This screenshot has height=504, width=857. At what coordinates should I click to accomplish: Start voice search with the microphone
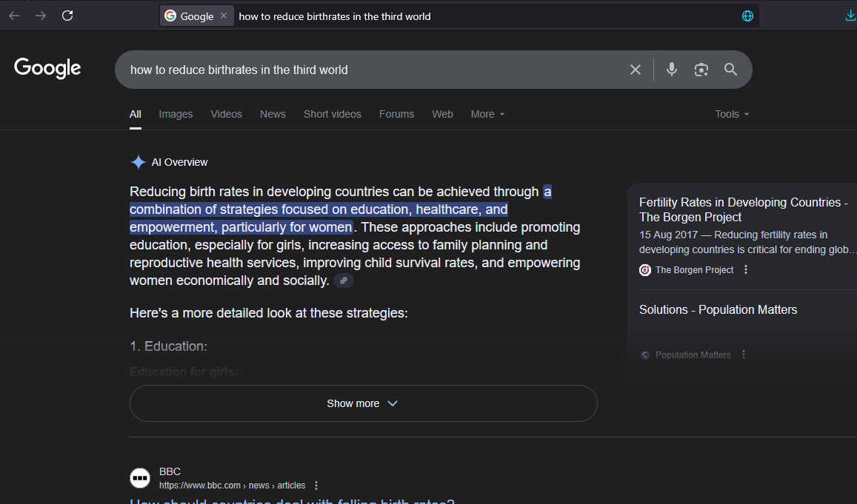pyautogui.click(x=672, y=70)
